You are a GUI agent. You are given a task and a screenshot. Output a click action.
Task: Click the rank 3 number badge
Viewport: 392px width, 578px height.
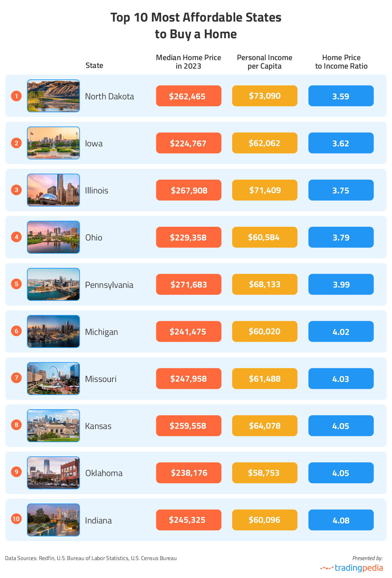16,190
